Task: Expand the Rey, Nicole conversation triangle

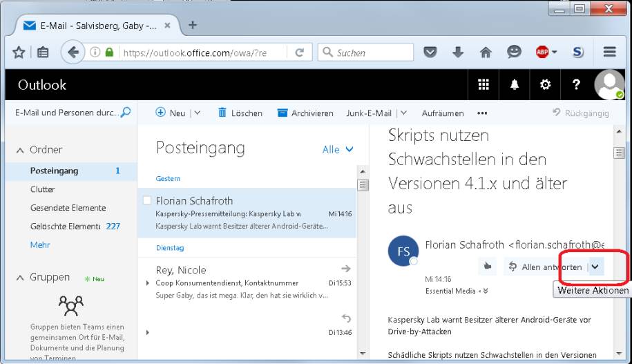Action: pyautogui.click(x=148, y=283)
